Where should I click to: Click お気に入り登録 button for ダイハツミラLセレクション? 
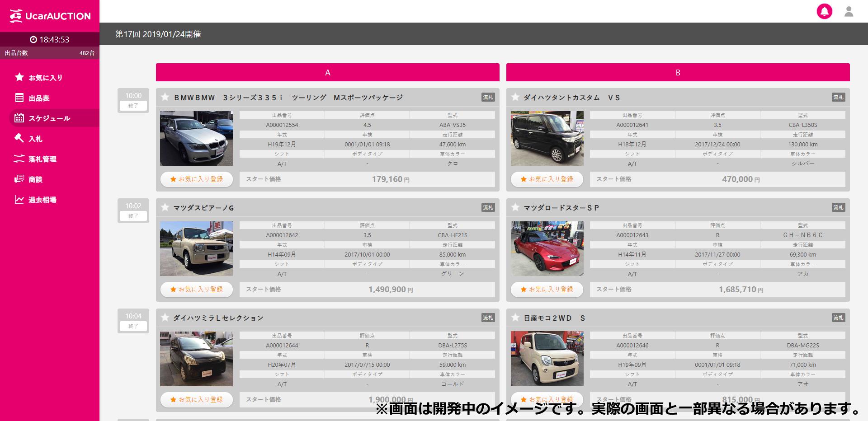[x=197, y=400]
